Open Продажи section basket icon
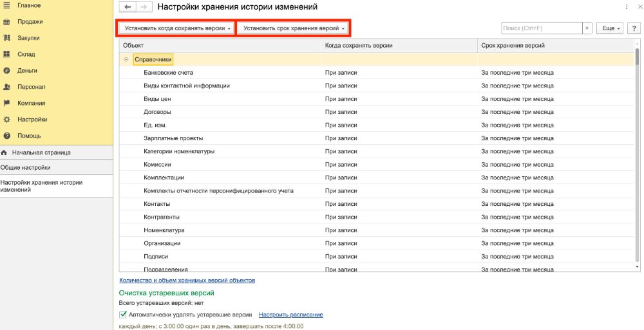The width and height of the screenshot is (644, 330). point(6,22)
